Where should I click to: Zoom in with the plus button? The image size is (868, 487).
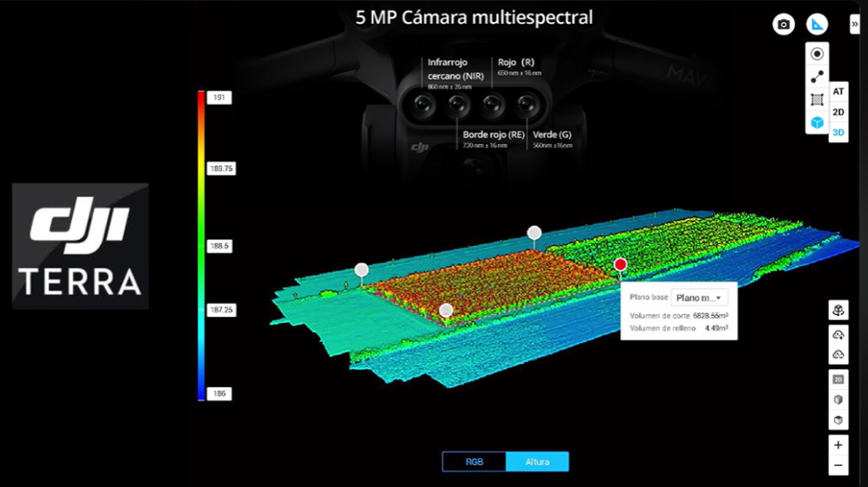[837, 445]
